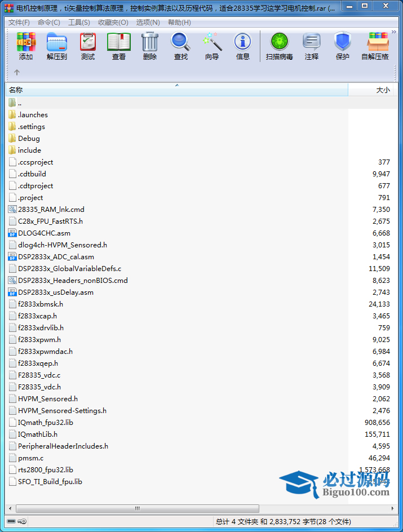Viewport: 403px width, 532px height.
Task: Select the include folder
Action: tap(25, 150)
